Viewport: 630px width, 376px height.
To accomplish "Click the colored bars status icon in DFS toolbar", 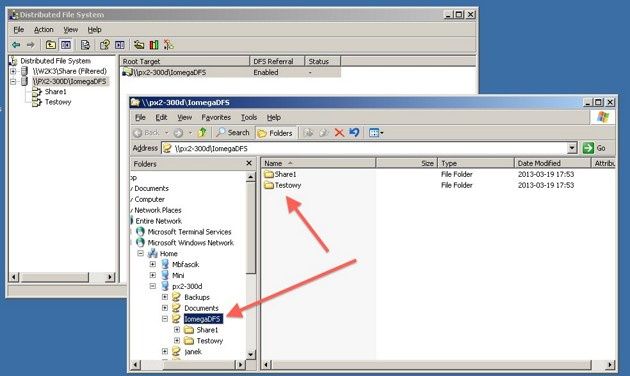I will (x=154, y=45).
